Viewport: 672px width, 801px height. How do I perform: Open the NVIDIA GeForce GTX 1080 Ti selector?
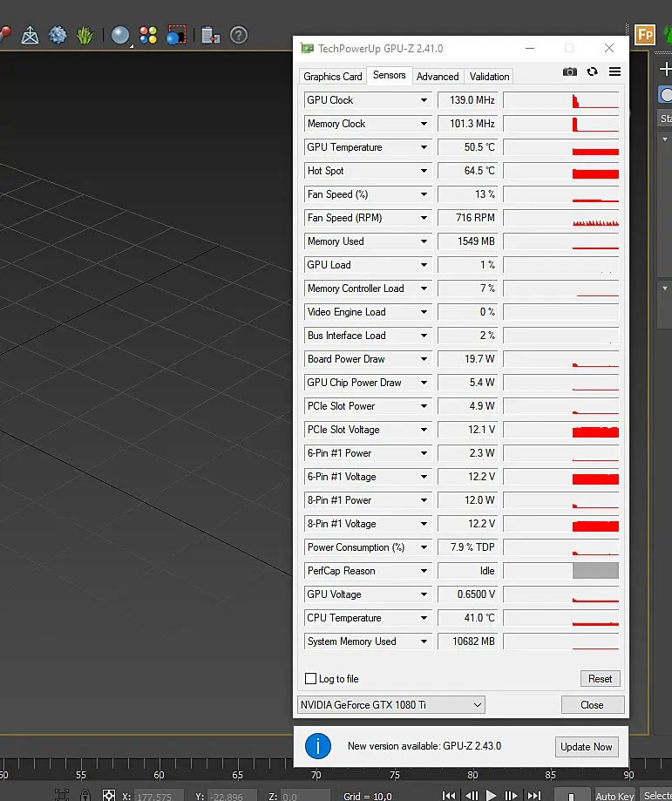[x=391, y=705]
